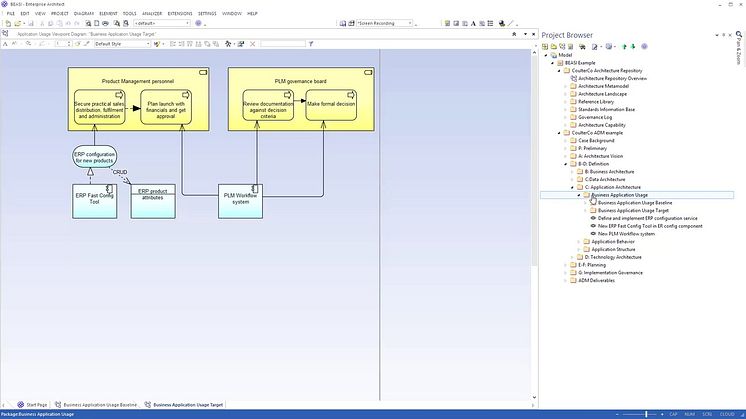746x419 pixels.
Task: Click the font letter A icon in diagram toolbar
Action: click(x=5, y=44)
